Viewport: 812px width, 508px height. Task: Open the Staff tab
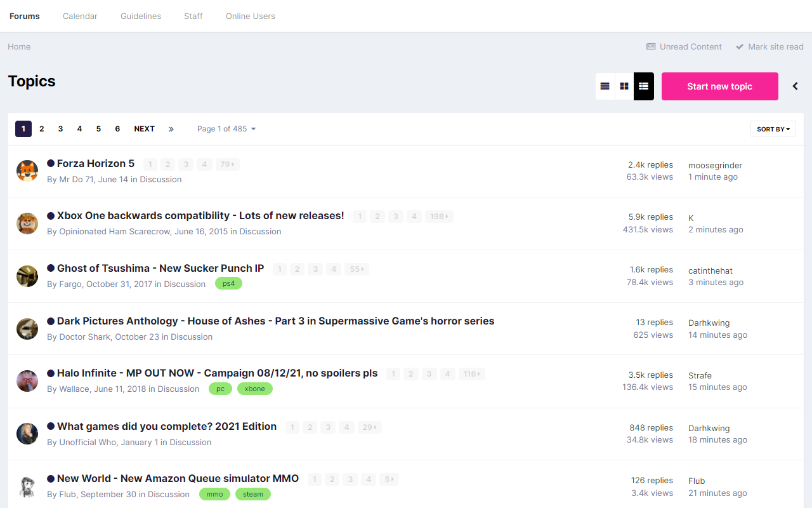tap(193, 16)
